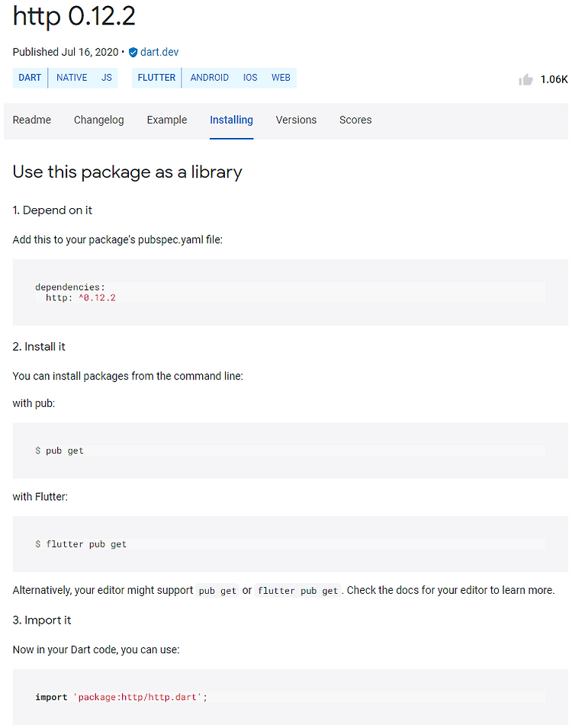Click the verified publisher shield icon

coord(133,53)
